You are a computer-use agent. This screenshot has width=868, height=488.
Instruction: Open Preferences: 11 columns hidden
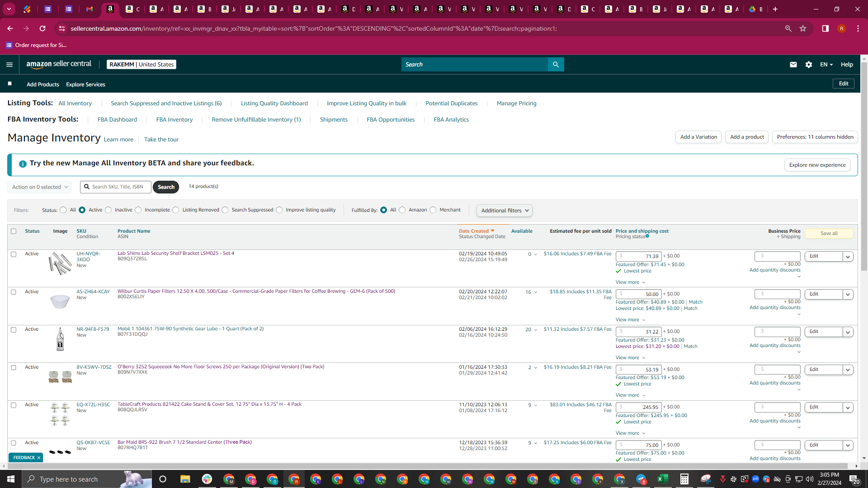coord(815,137)
